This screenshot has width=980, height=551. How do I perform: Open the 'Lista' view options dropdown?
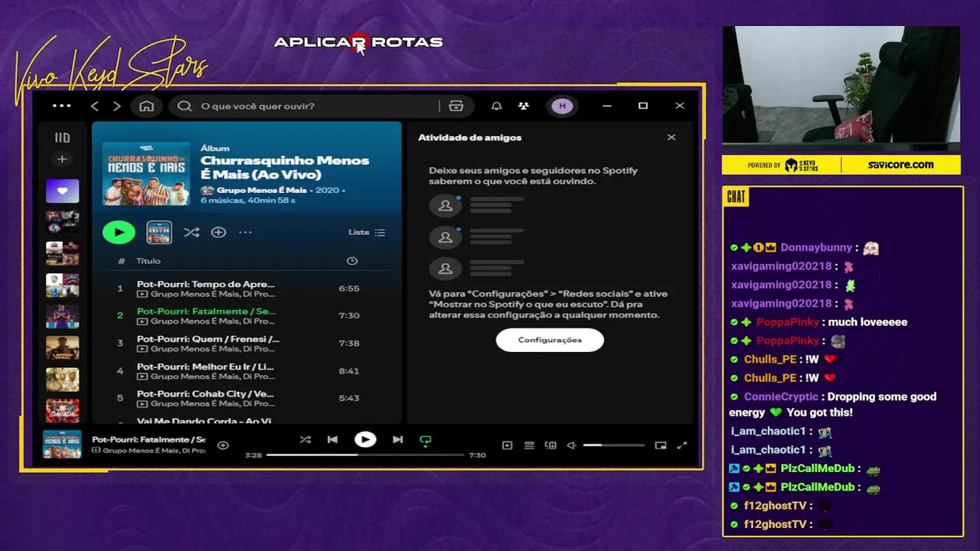(x=367, y=232)
